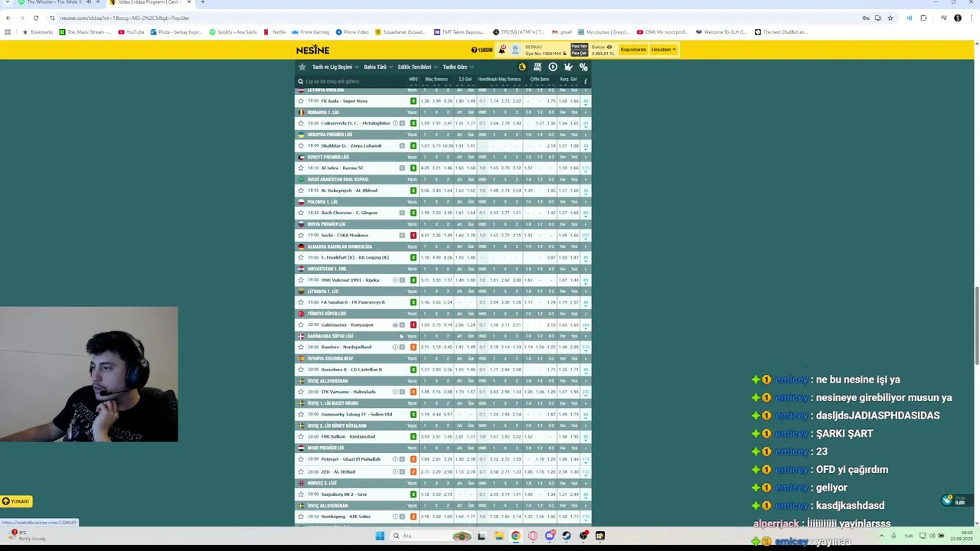Click the Türkiye Süper Ligi league header
The image size is (980, 551).
(327, 314)
